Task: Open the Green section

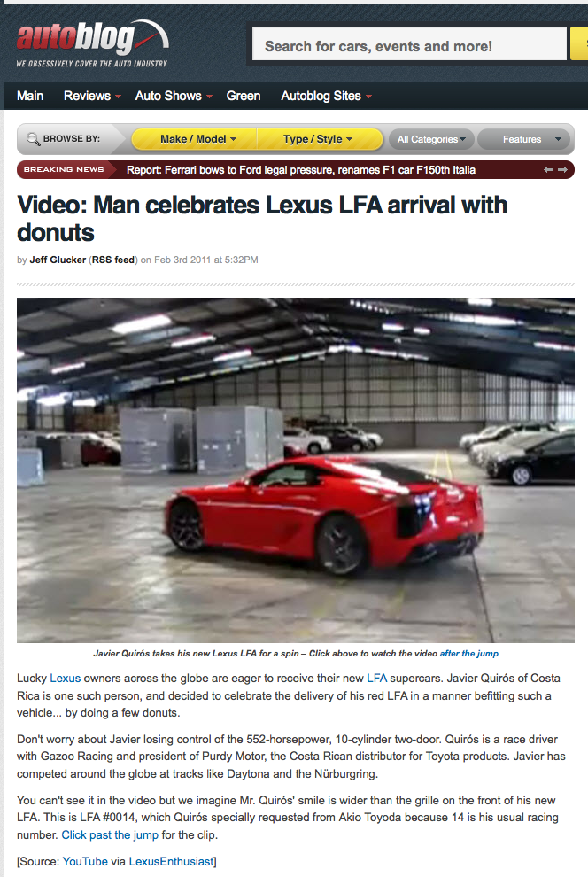Action: coord(244,97)
